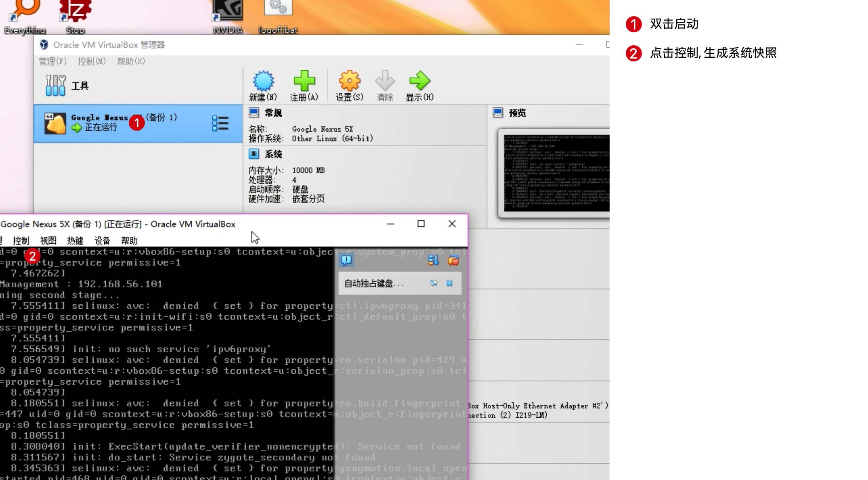This screenshot has width=868, height=480.
Task: Click the sort notifications icon
Action: [x=433, y=260]
